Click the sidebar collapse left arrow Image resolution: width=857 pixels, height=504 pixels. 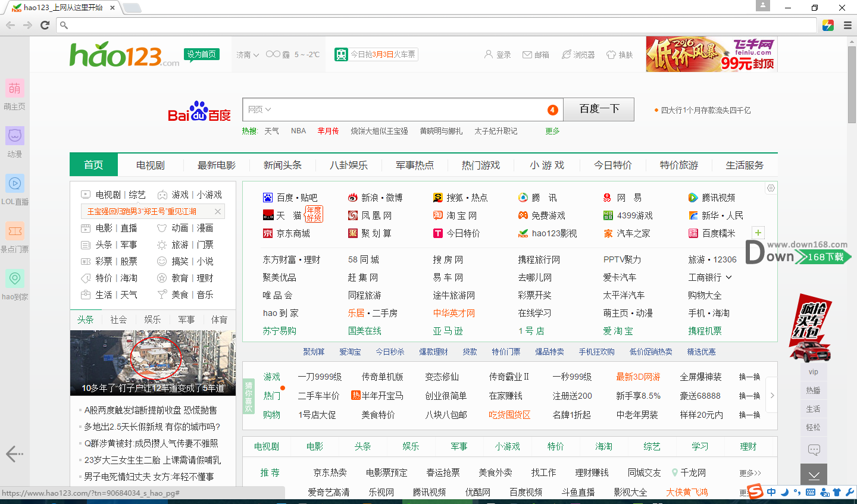point(14,454)
